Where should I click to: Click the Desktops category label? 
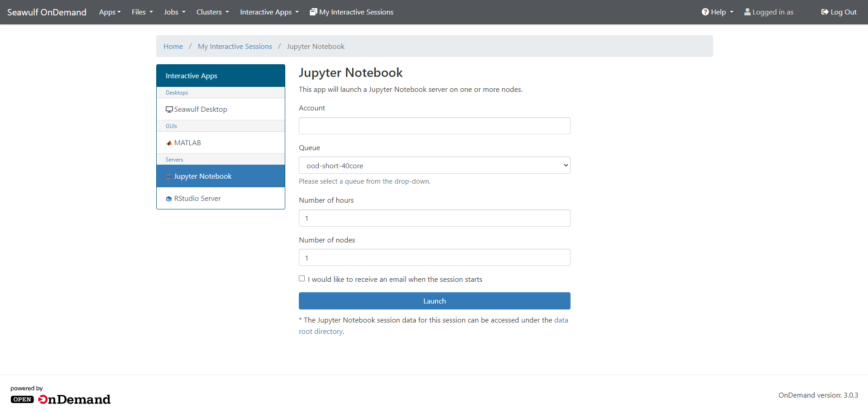tap(177, 93)
